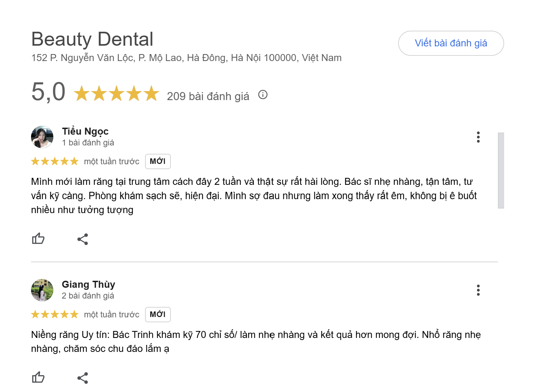The height and width of the screenshot is (392, 539).
Task: Click the 209 bài đánh giá count
Action: [x=208, y=96]
